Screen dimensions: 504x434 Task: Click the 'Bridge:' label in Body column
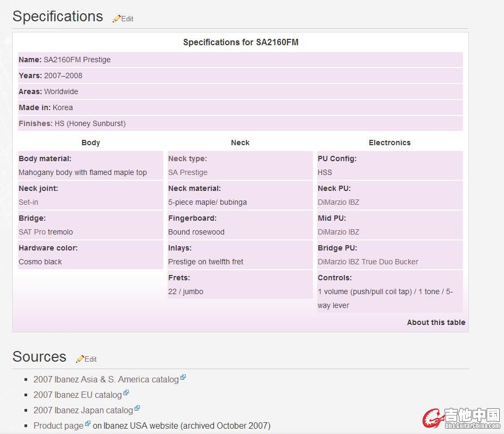(32, 218)
